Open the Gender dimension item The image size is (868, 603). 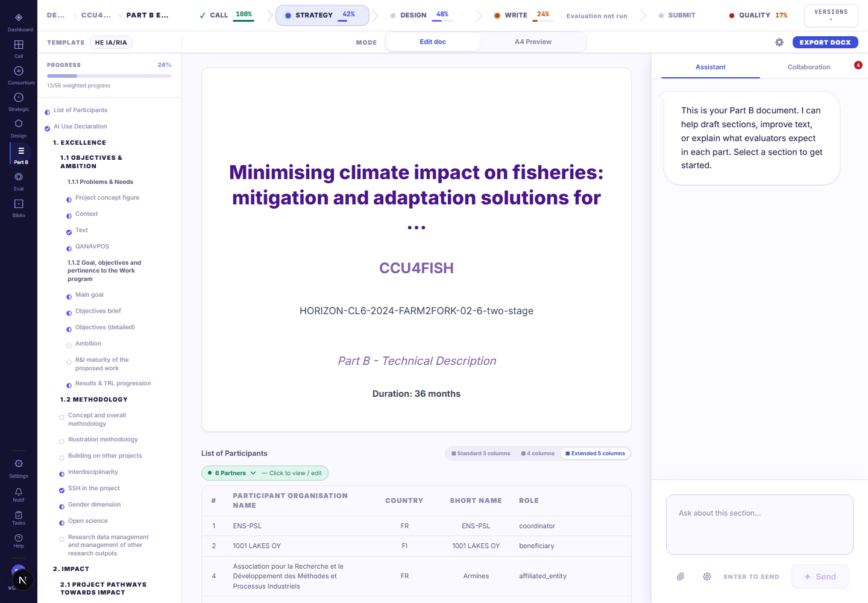click(x=94, y=505)
